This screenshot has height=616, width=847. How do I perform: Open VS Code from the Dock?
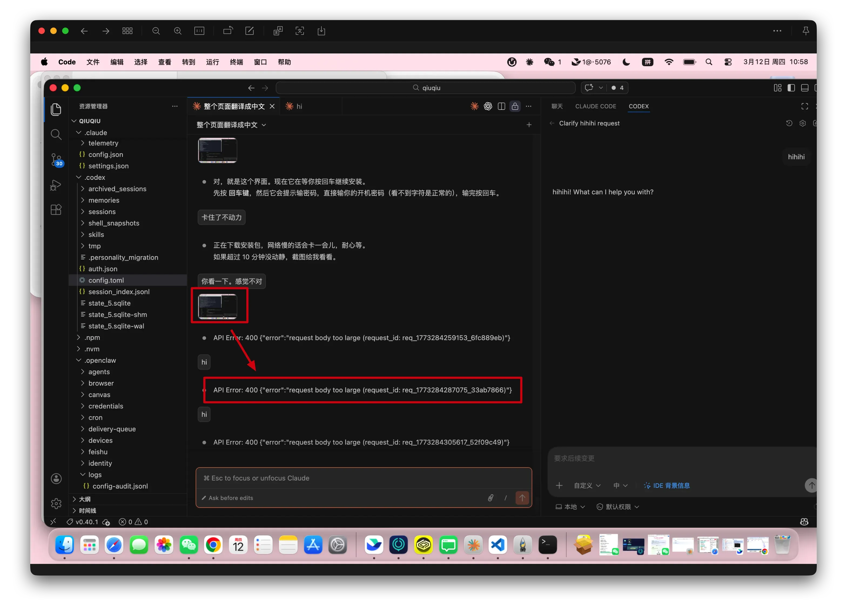[x=498, y=545]
